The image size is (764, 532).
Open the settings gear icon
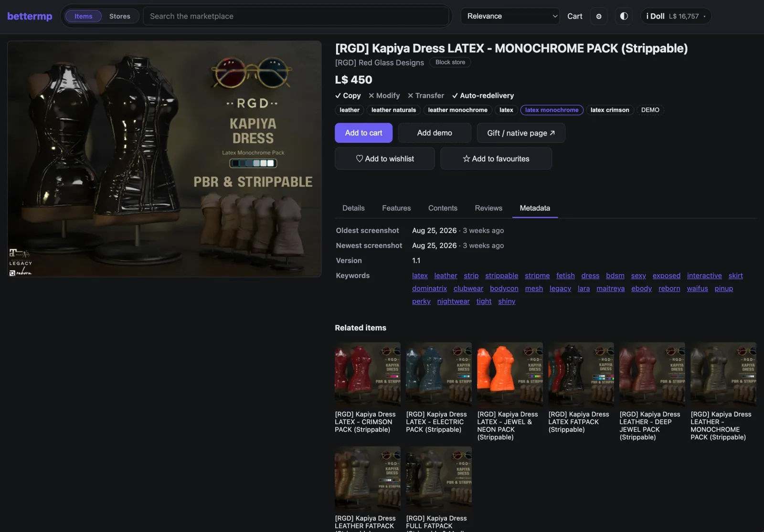(599, 16)
